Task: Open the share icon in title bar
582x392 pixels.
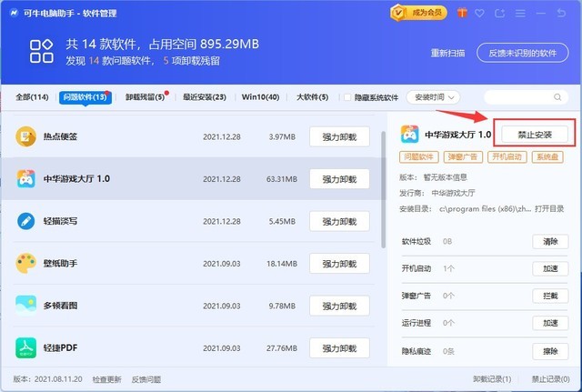Action: [x=499, y=14]
